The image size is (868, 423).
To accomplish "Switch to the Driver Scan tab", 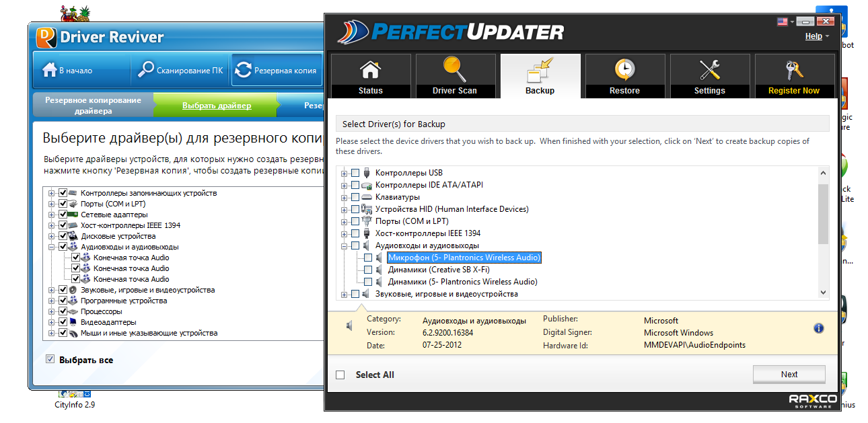I will (455, 76).
